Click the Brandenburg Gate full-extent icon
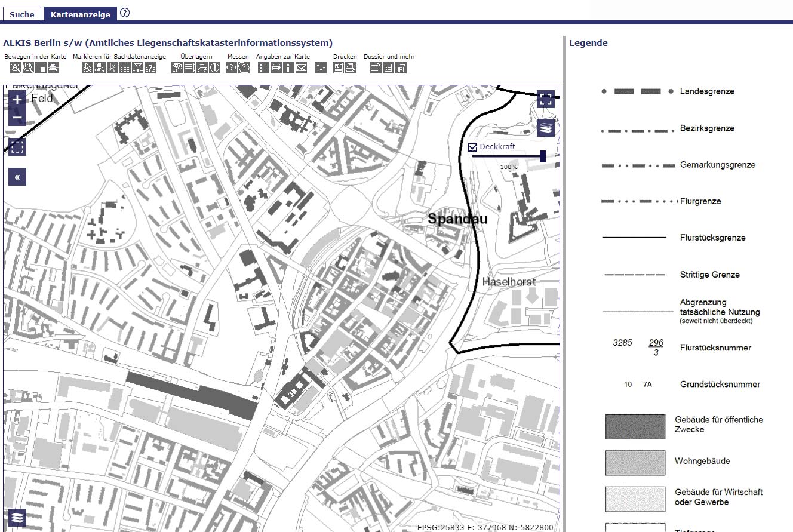This screenshot has height=532, width=793. tap(53, 67)
